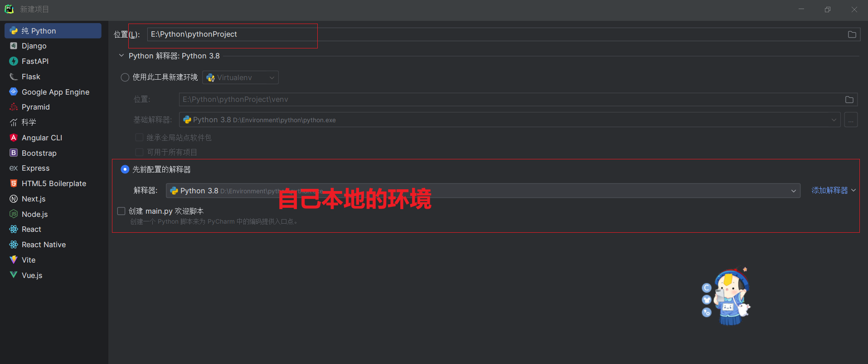Screen dimensions: 868x364
Task: Click the React atom icon
Action: 14,229
